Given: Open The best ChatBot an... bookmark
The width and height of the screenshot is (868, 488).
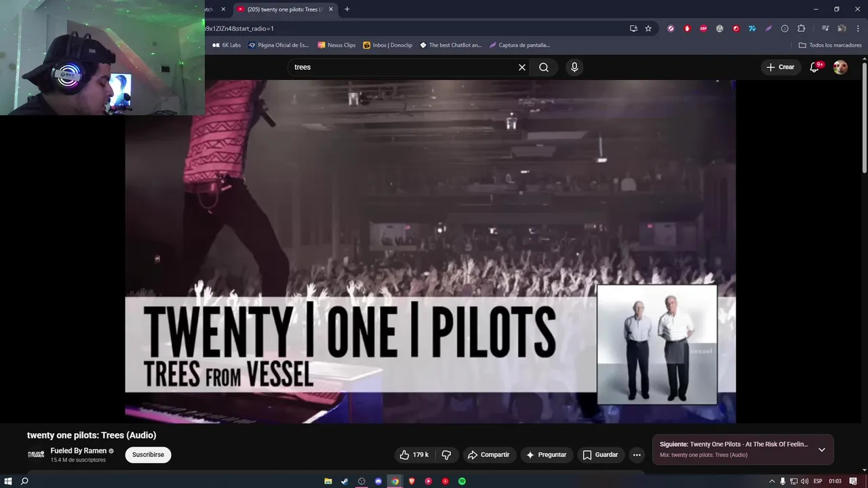Looking at the screenshot, I should (x=450, y=45).
